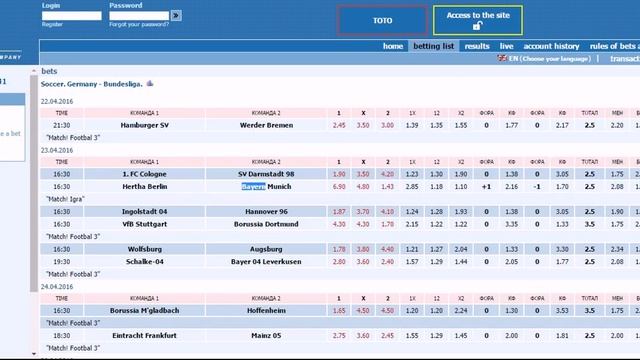Select odds 3.00 for Werder Bremen win
This screenshot has width=640, height=360.
(387, 125)
